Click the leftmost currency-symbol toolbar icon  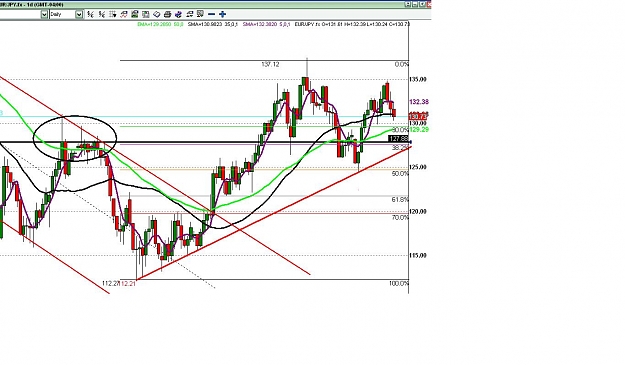(x=90, y=14)
